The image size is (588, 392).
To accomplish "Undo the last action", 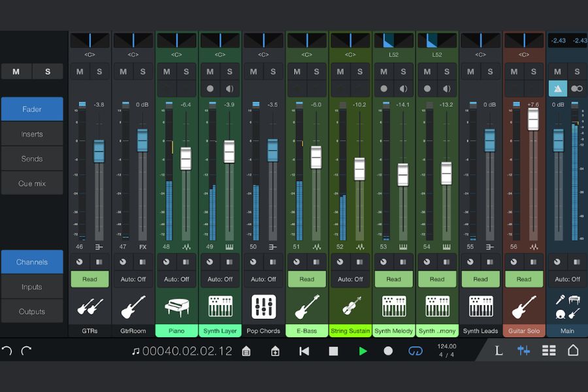I will pyautogui.click(x=7, y=350).
